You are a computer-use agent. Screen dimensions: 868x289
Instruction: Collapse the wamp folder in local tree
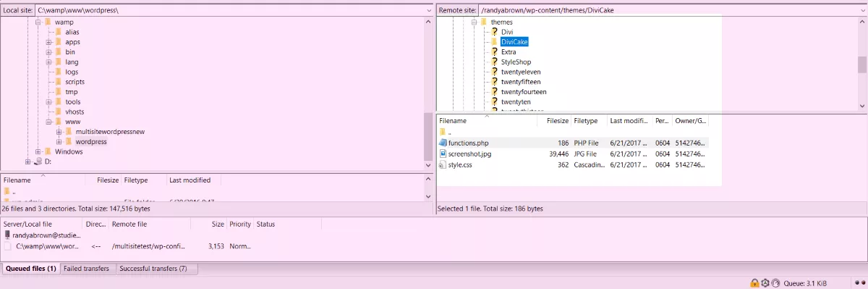(38, 22)
